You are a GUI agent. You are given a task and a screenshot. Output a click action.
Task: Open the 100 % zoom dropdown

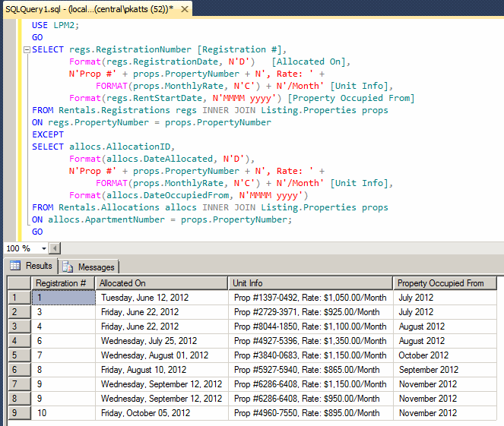pyautogui.click(x=44, y=248)
